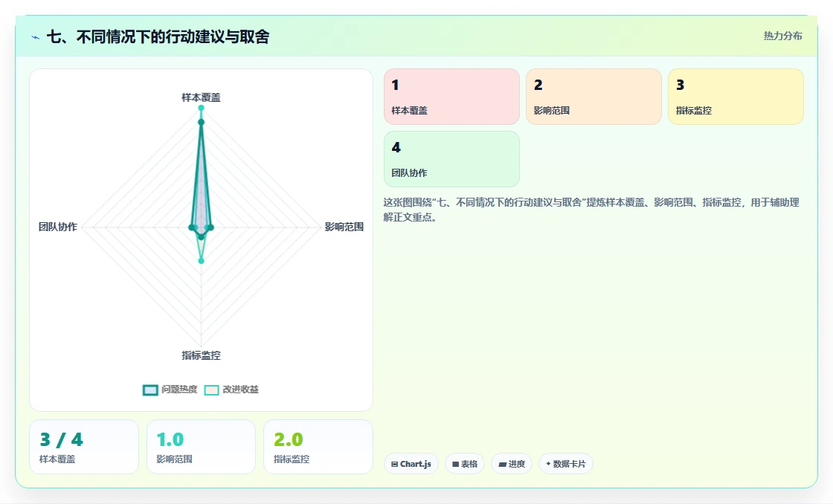Click the 问题热度 legend color box
833x504 pixels.
(x=150, y=390)
